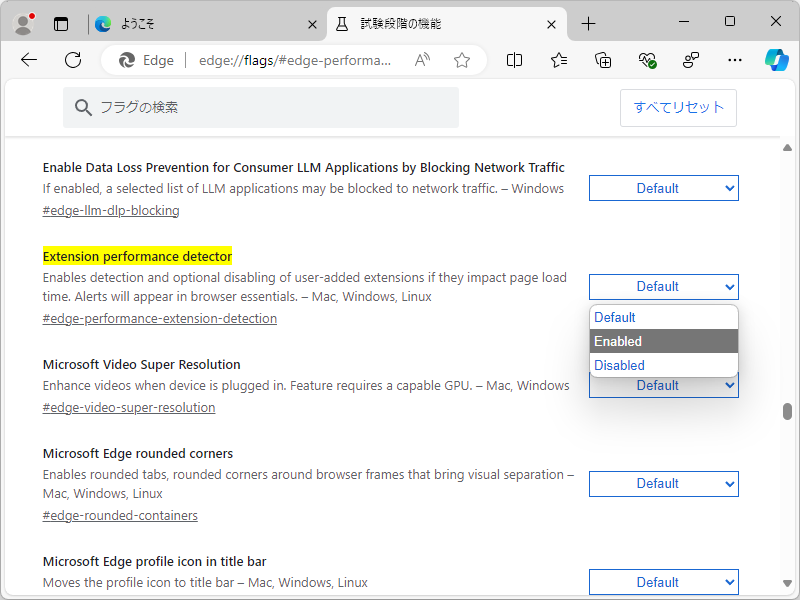The height and width of the screenshot is (600, 800).
Task: Open the browser settings ellipsis menu
Action: [735, 60]
